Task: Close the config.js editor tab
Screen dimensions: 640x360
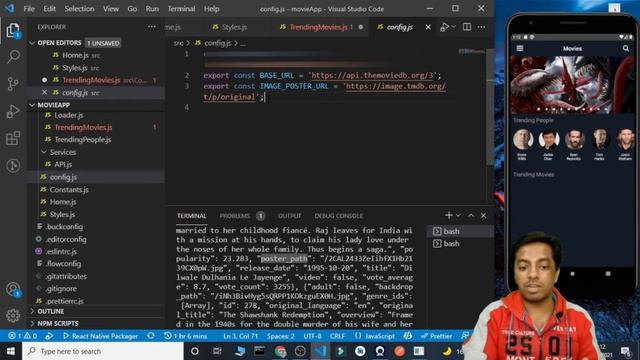Action: tap(428, 27)
